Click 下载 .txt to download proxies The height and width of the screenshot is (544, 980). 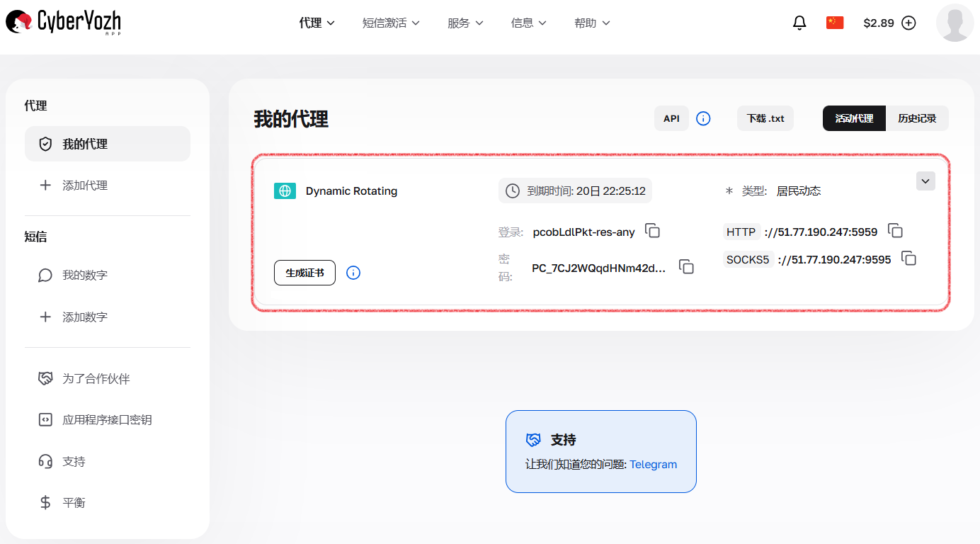click(x=765, y=118)
